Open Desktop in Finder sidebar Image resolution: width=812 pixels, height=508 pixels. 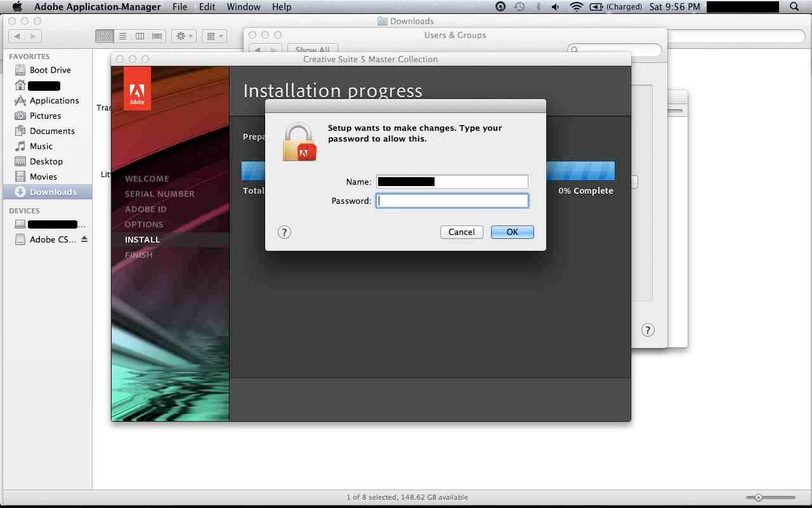[x=48, y=161]
